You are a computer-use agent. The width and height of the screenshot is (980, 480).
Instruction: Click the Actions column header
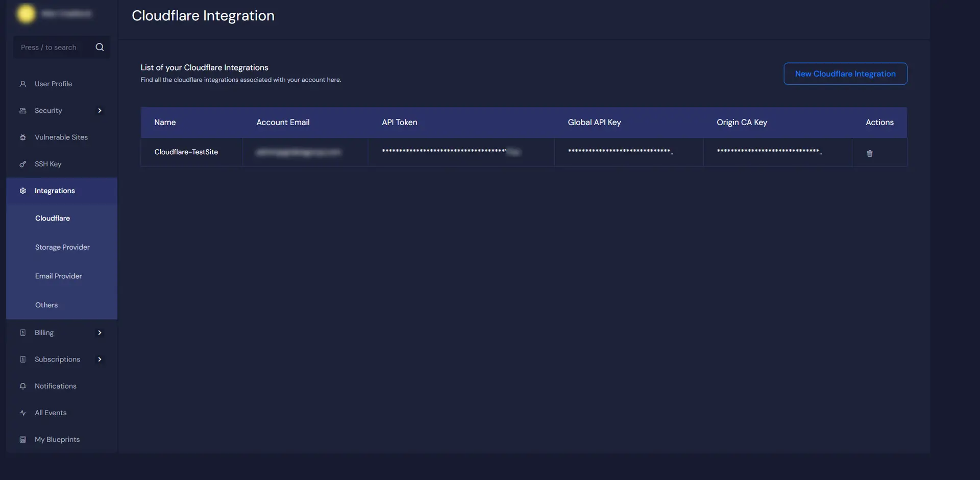879,123
